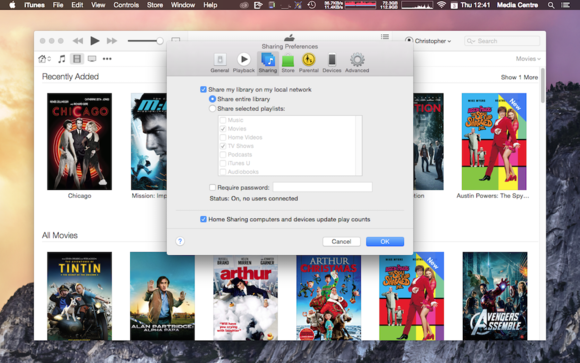Click the iTunes Search field
Screen dimensions: 580x363
point(502,41)
